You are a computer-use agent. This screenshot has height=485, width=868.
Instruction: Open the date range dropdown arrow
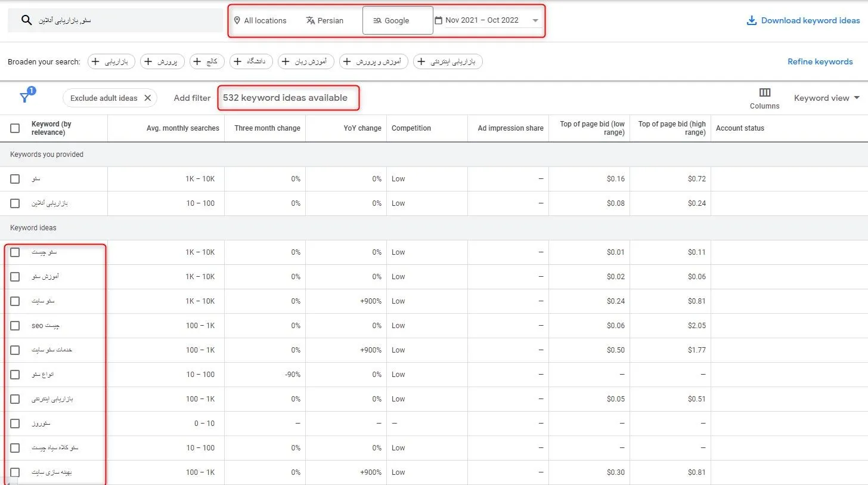click(535, 20)
